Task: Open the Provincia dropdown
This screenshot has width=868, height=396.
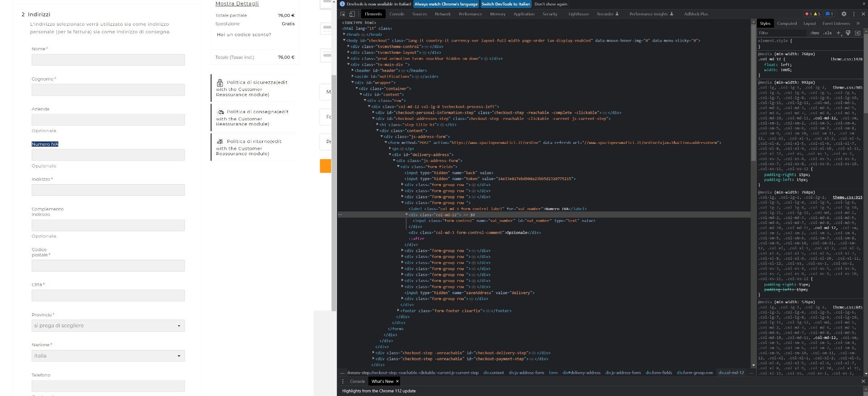Action: tap(108, 326)
